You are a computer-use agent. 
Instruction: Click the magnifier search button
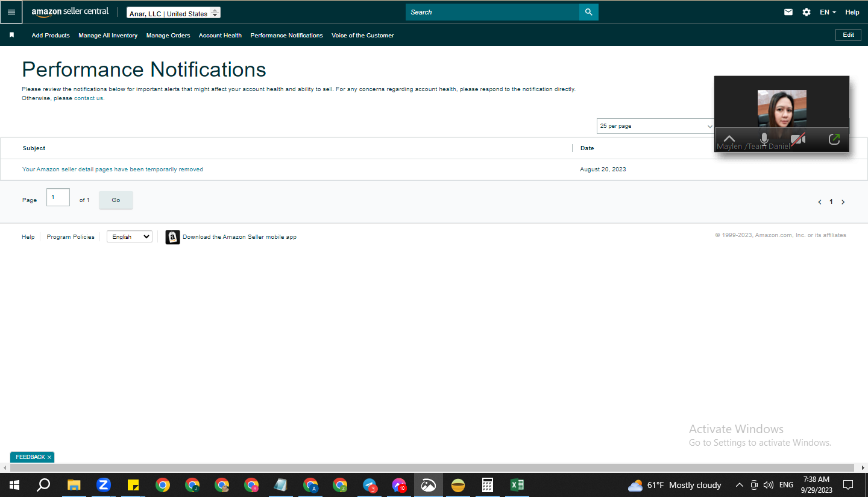[x=588, y=12]
